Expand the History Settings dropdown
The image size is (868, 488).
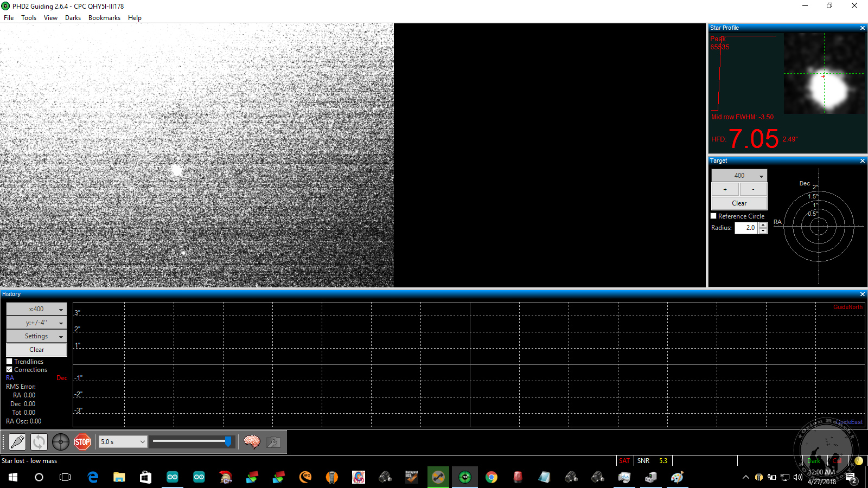pyautogui.click(x=36, y=336)
